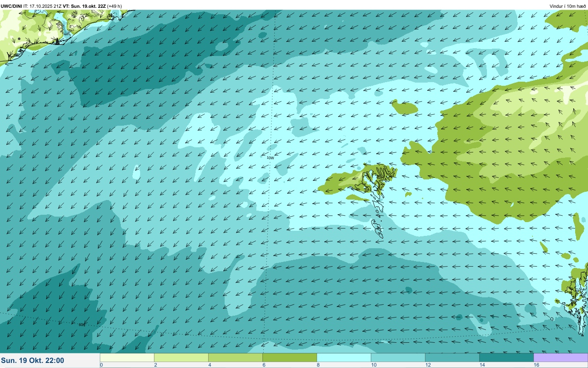Click the '60N' latitude label on map

(x=82, y=325)
